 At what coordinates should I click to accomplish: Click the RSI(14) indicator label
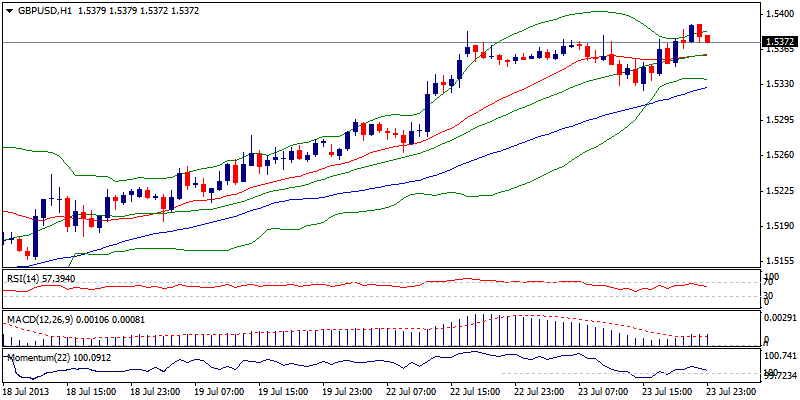[25, 276]
